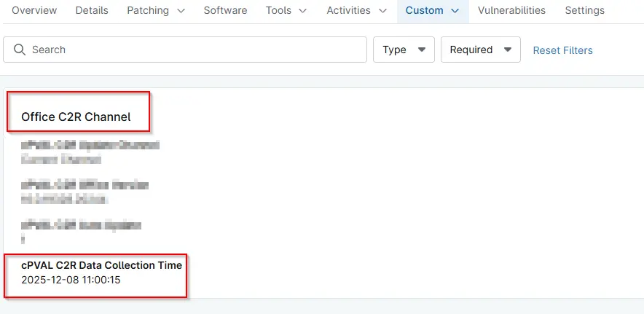Switch to the Overview tab
This screenshot has width=644, height=314.
coord(35,10)
